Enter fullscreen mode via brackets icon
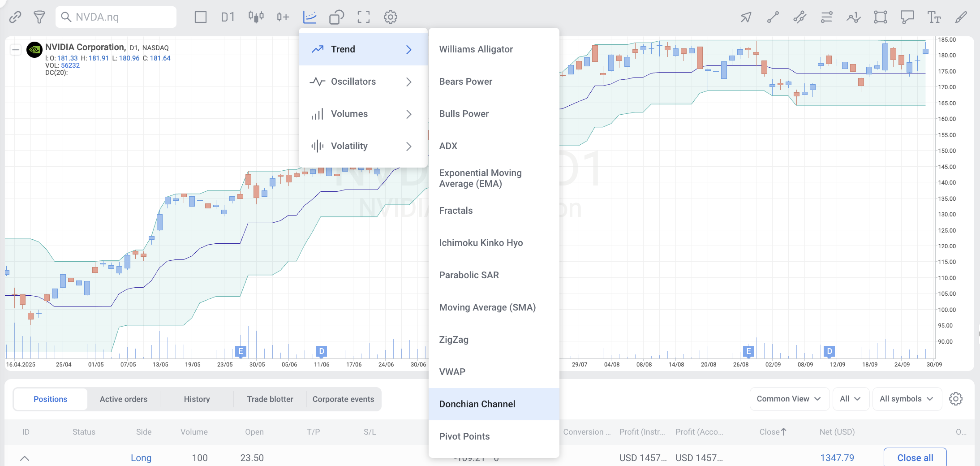The height and width of the screenshot is (466, 980). [x=364, y=17]
